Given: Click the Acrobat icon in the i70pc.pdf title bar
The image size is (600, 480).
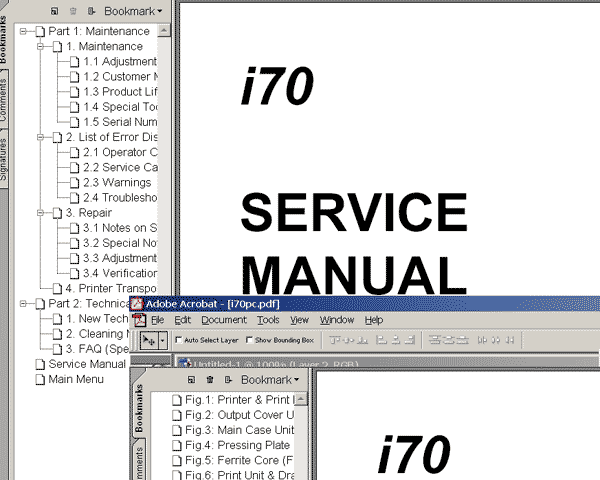Looking at the screenshot, I should 137,304.
